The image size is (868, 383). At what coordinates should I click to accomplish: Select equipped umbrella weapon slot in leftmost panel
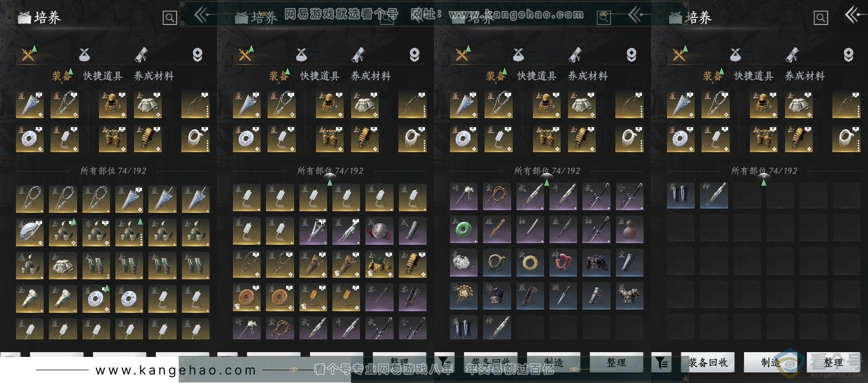30,105
